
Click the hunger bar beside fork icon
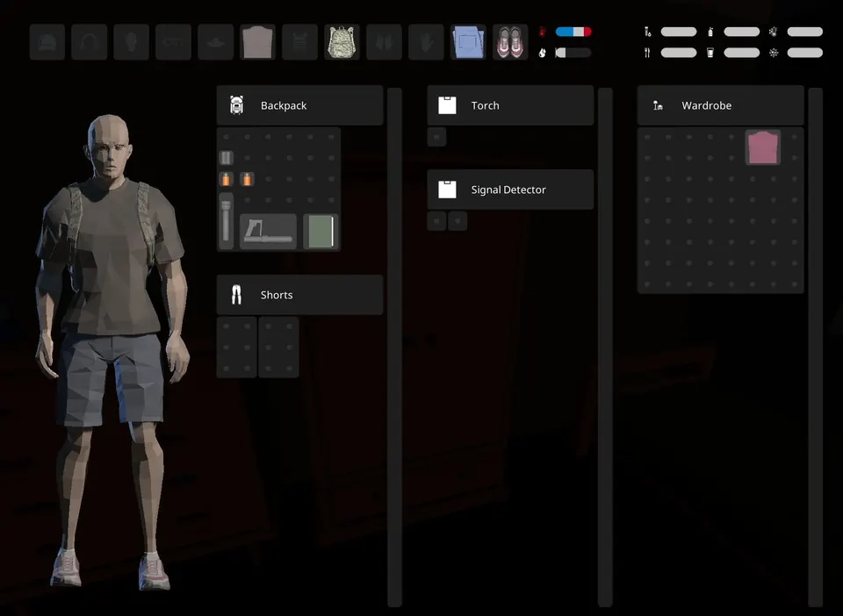tap(679, 53)
